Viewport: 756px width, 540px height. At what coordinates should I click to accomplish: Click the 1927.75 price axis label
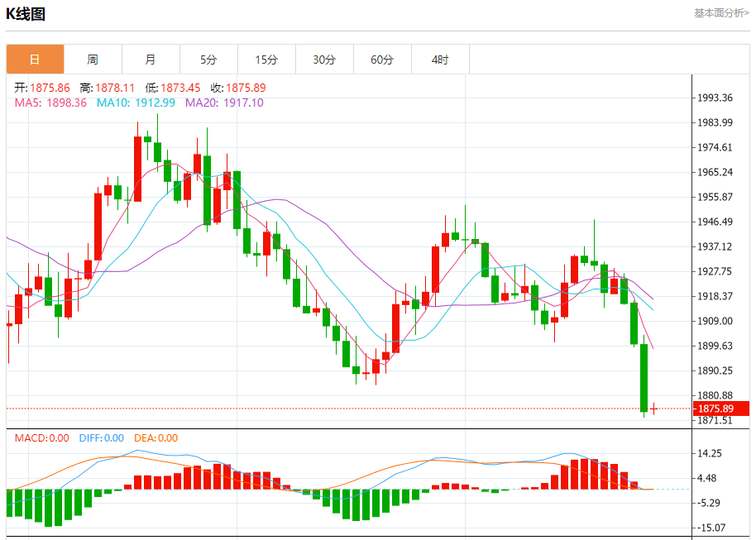pyautogui.click(x=715, y=271)
